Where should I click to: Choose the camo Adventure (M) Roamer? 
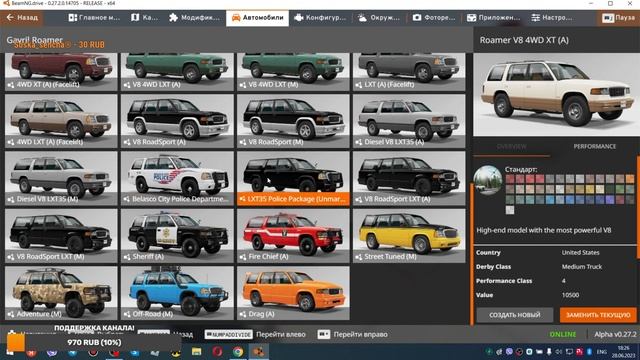click(61, 293)
